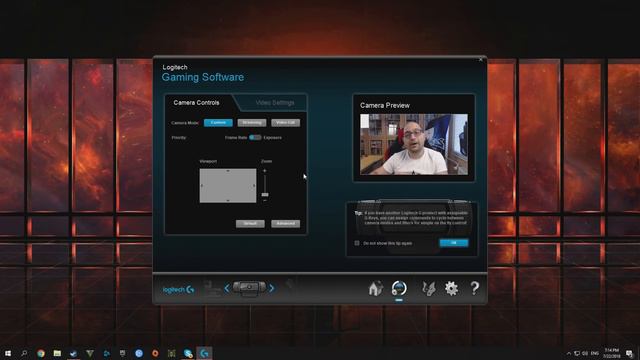This screenshot has width=640, height=360.
Task: Switch to the Video Settings tab
Action: [275, 102]
